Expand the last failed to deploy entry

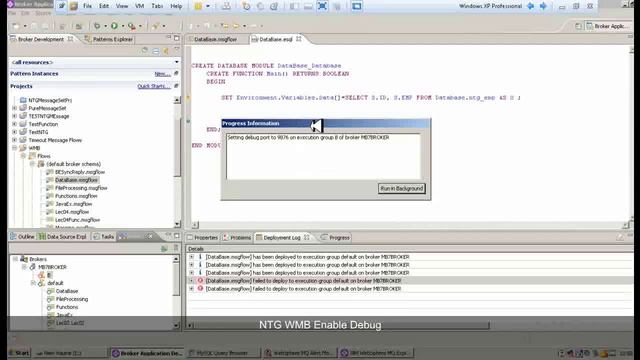point(191,289)
